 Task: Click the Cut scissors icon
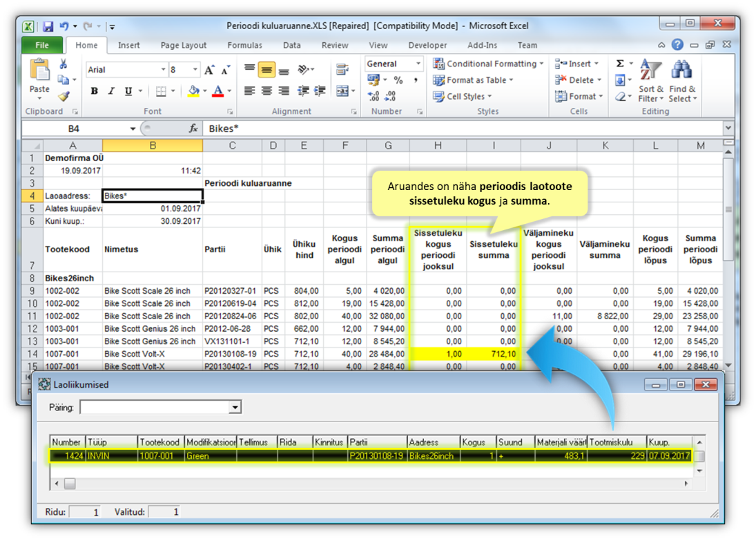pos(63,64)
